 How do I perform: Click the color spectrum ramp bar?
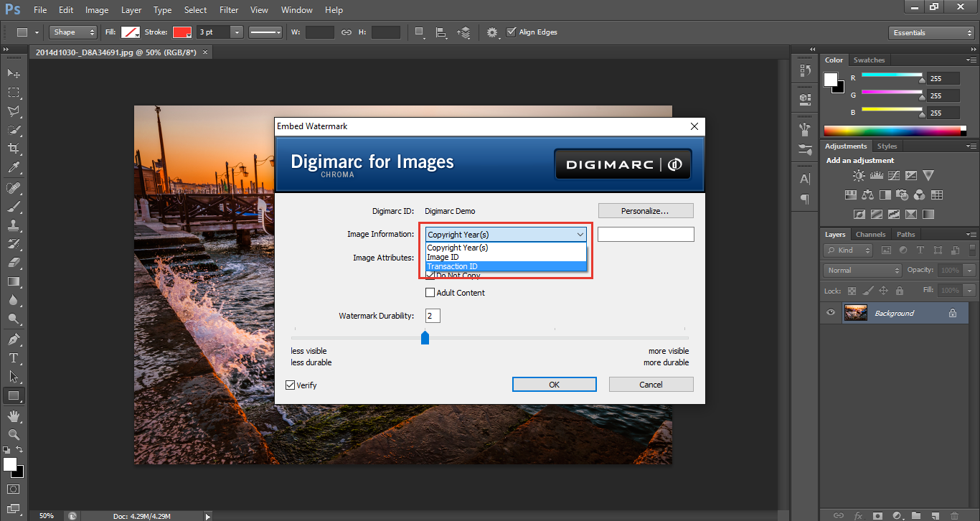895,131
